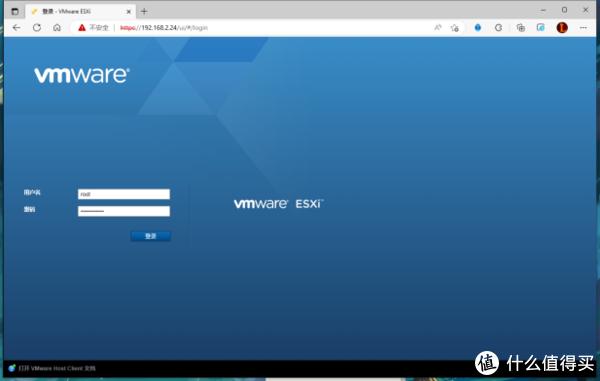Open the collections icon in toolbar
This screenshot has width=600, height=381.
tap(520, 28)
